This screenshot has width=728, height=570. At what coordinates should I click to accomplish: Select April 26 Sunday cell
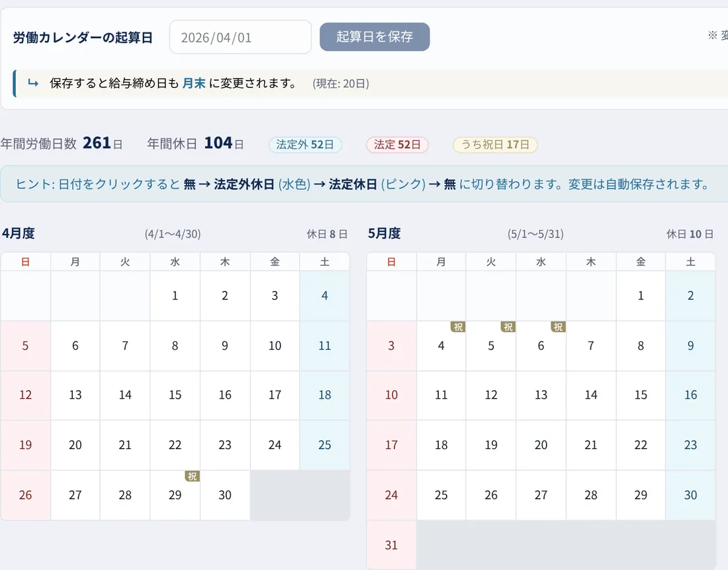[x=26, y=495]
